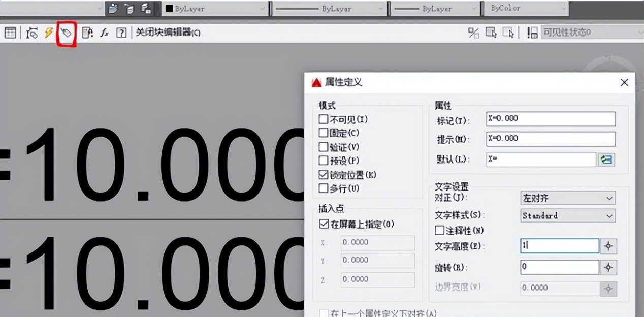The height and width of the screenshot is (317, 644).
Task: Open the attribute definition tag icon
Action: click(67, 34)
